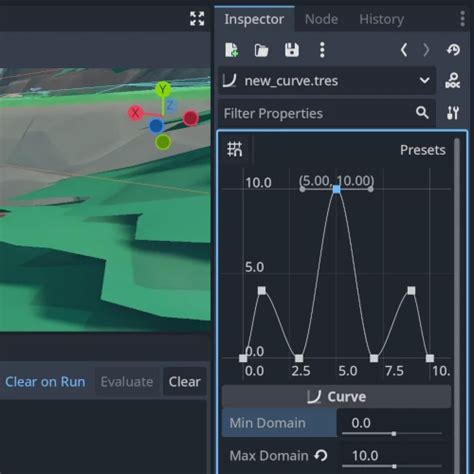Open the extra resource options menu
This screenshot has width=474, height=474.
[x=322, y=50]
